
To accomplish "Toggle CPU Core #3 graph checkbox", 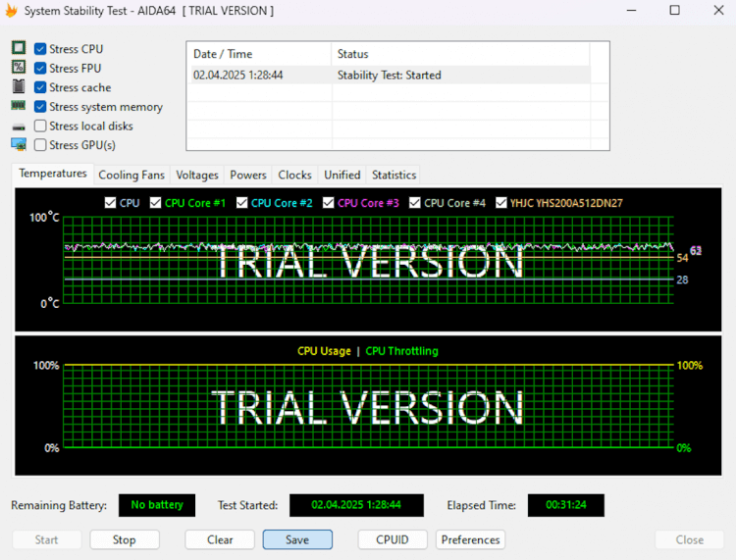I will [329, 203].
